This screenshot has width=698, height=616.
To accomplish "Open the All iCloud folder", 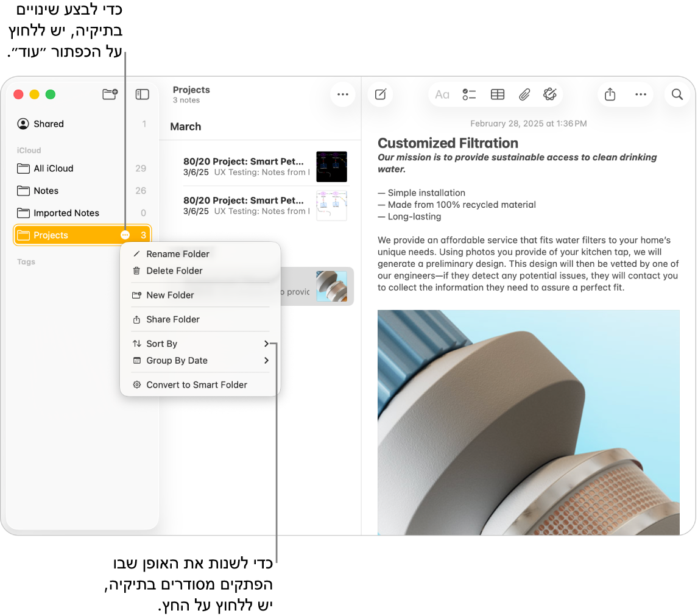I will (54, 168).
